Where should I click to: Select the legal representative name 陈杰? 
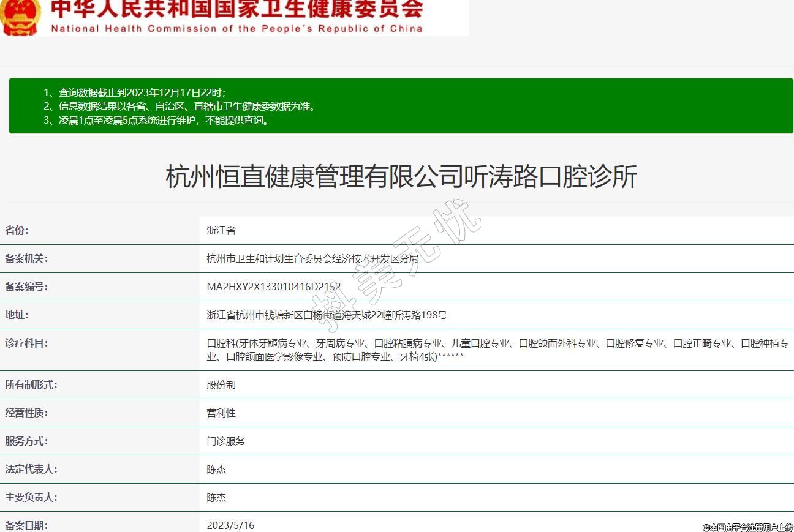pos(216,470)
